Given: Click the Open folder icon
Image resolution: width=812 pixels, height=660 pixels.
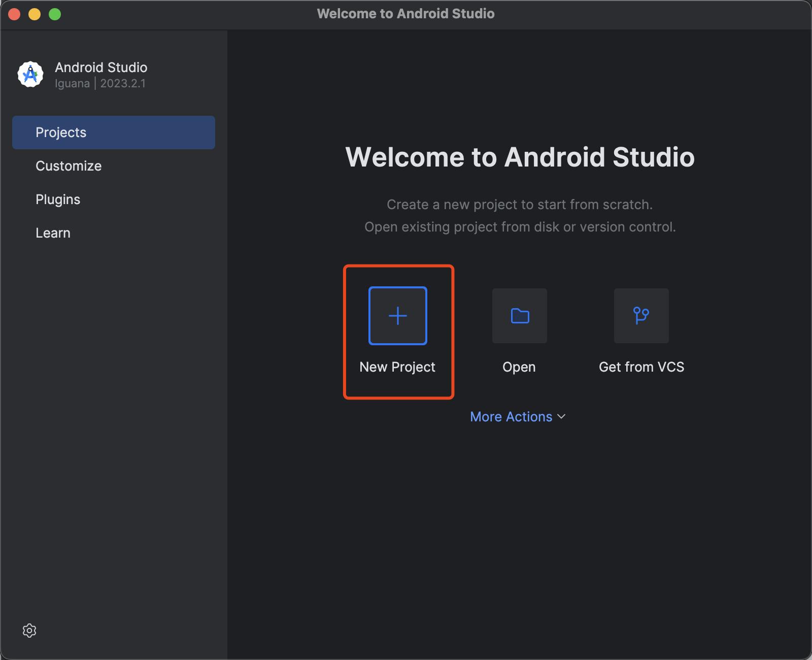Looking at the screenshot, I should [520, 316].
